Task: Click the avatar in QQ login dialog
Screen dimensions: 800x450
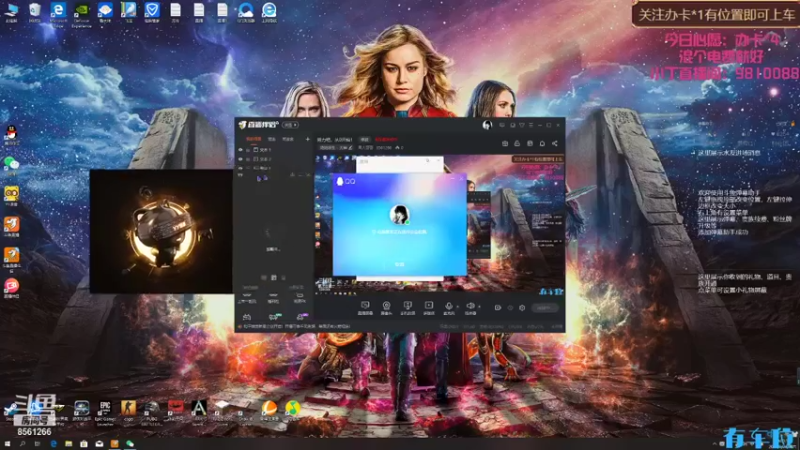Action: tap(399, 215)
